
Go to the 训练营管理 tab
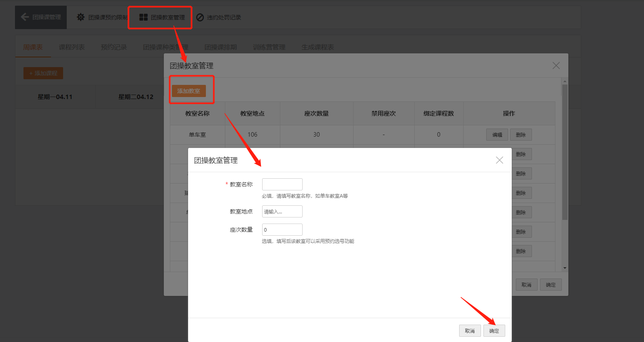pos(269,47)
